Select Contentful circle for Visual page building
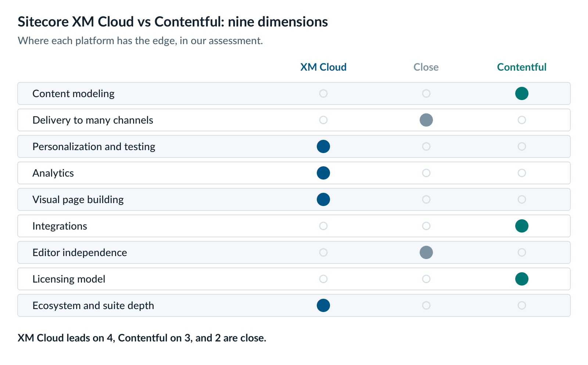The width and height of the screenshot is (588, 365). [521, 199]
